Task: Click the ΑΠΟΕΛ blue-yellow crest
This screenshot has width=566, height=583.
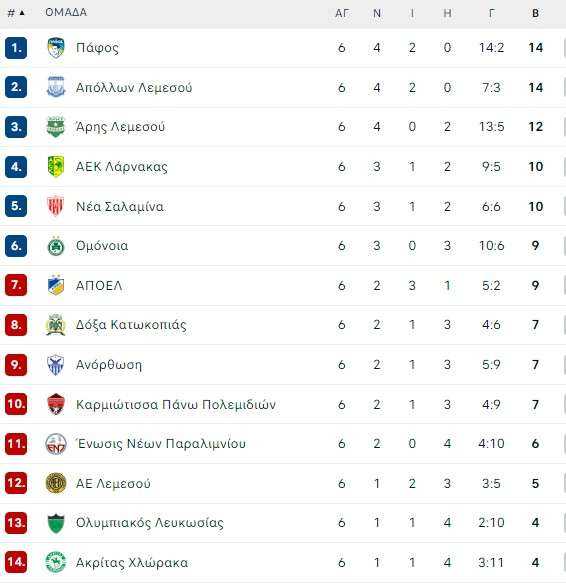Action: tap(56, 285)
